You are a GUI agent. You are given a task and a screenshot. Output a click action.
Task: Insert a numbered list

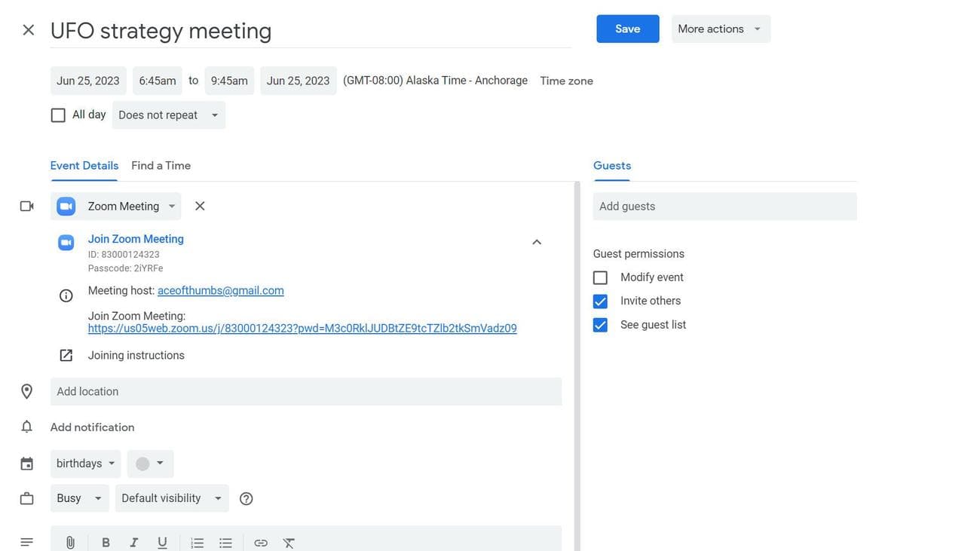198,543
